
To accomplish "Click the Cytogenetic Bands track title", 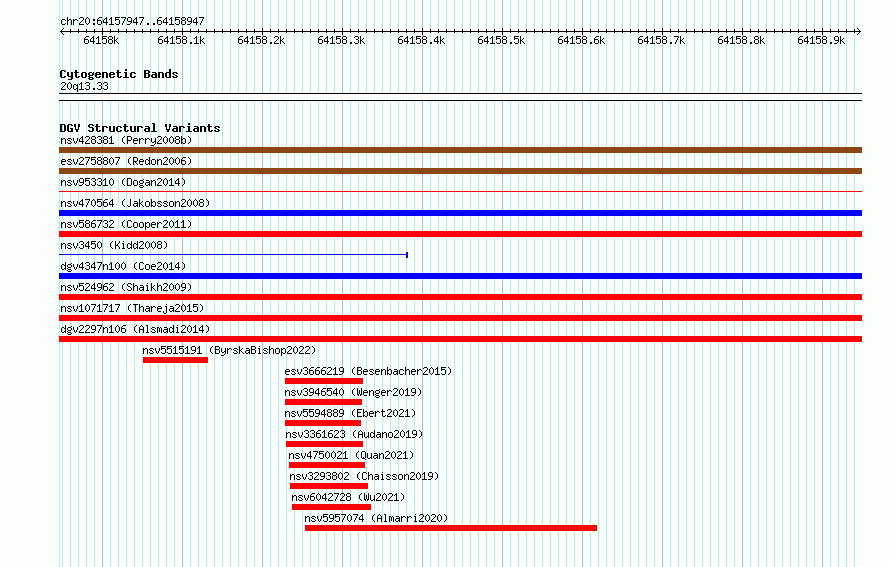I will pyautogui.click(x=119, y=74).
